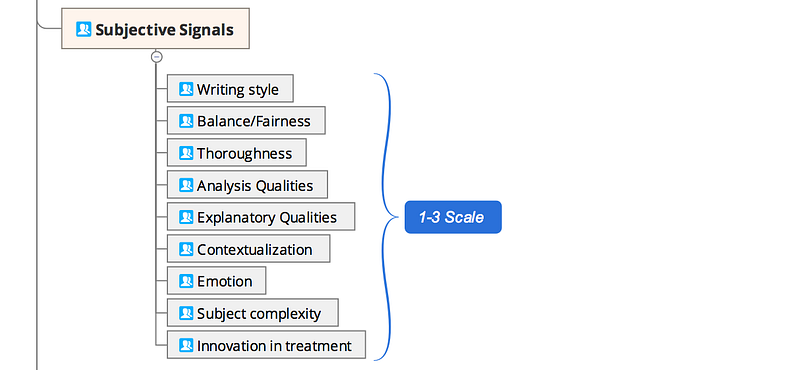Click the people icon on Contextualization

(x=186, y=250)
